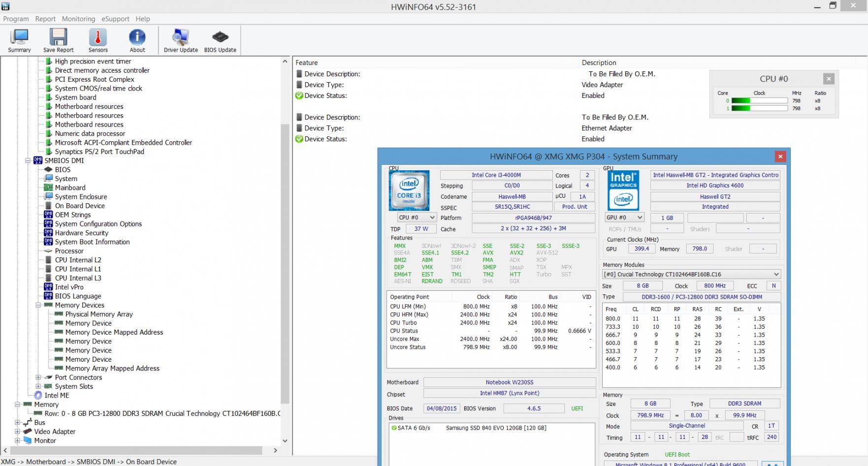This screenshot has height=466, width=868.
Task: Close the System Summary window
Action: coord(780,156)
